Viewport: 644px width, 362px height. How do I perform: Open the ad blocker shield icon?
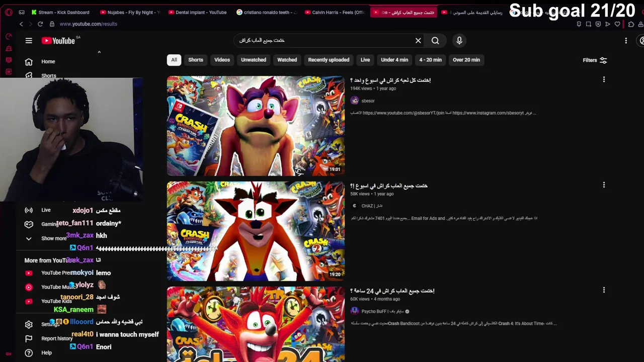[x=598, y=24]
